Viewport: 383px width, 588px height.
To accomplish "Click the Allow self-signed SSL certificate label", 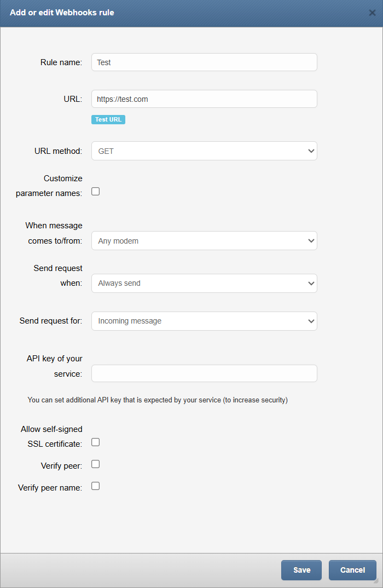I will tap(52, 436).
